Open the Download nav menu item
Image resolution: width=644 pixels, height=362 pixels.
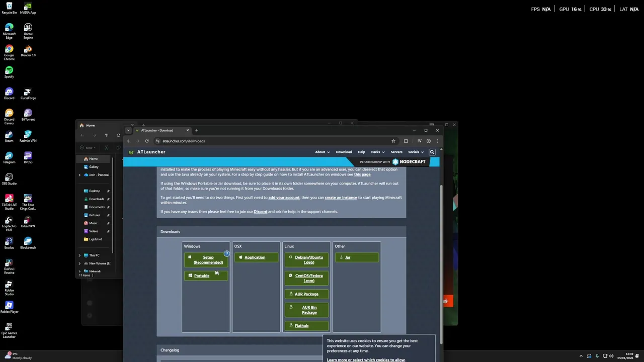[x=344, y=152]
